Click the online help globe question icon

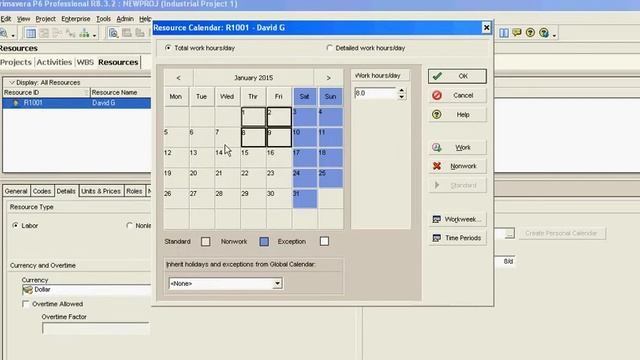tap(544, 32)
